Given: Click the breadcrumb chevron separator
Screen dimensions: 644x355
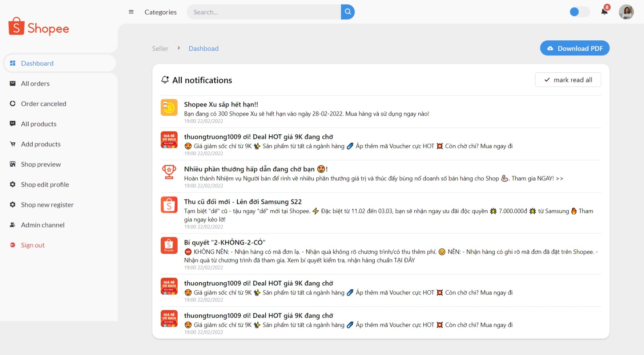Looking at the screenshot, I should pyautogui.click(x=179, y=48).
